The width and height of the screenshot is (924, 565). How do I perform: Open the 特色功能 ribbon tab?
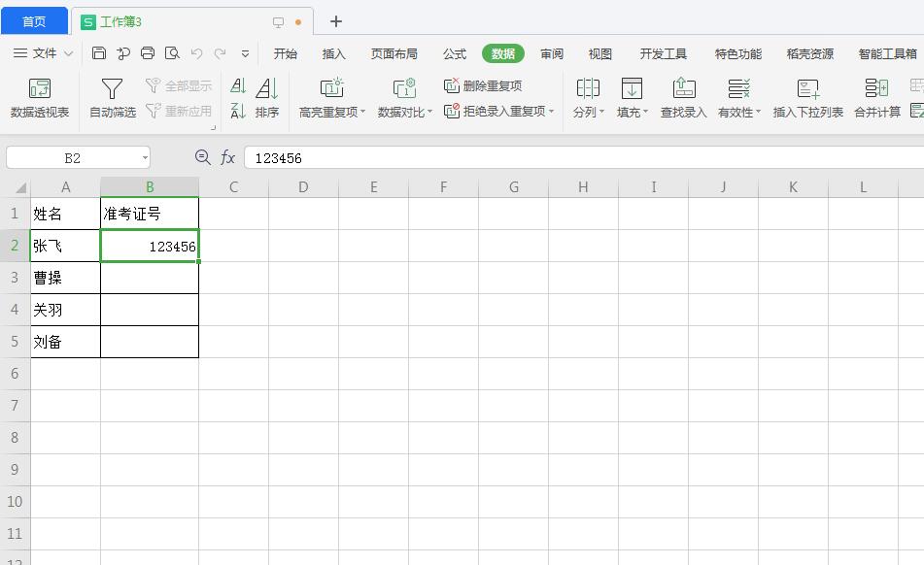(738, 53)
